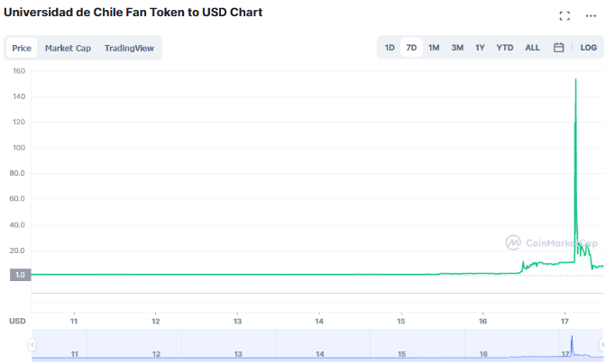This screenshot has height=364, width=606.
Task: Select the 1M time range
Action: [x=434, y=48]
